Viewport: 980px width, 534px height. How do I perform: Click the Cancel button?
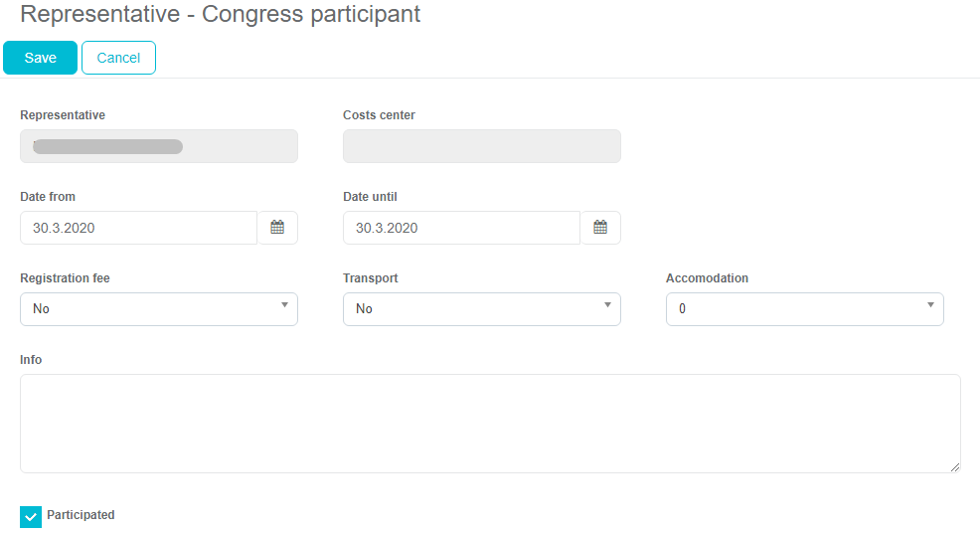[x=118, y=58]
